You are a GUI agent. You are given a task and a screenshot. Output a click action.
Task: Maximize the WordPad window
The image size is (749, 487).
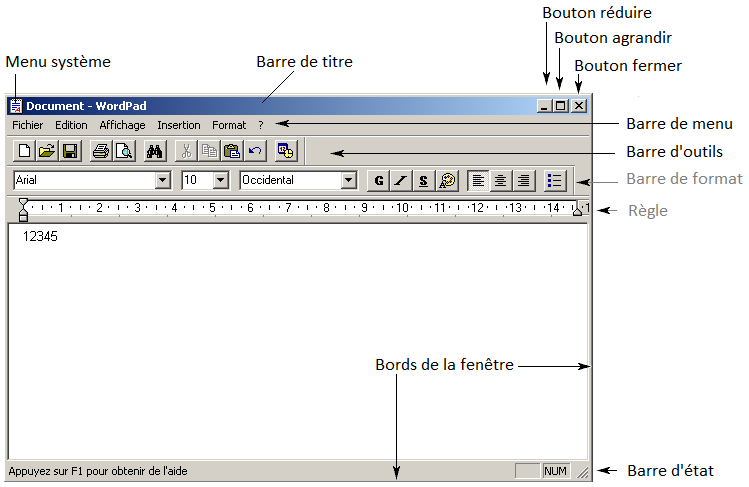point(561,106)
